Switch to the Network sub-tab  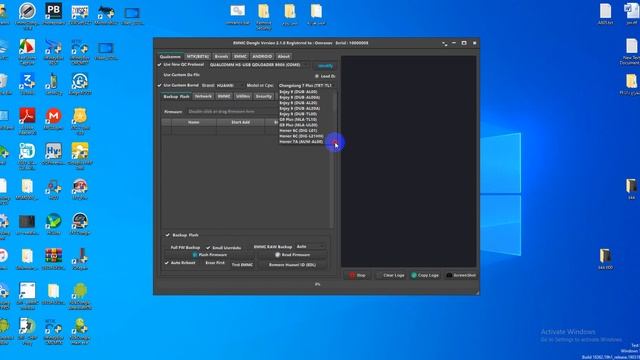pos(203,96)
